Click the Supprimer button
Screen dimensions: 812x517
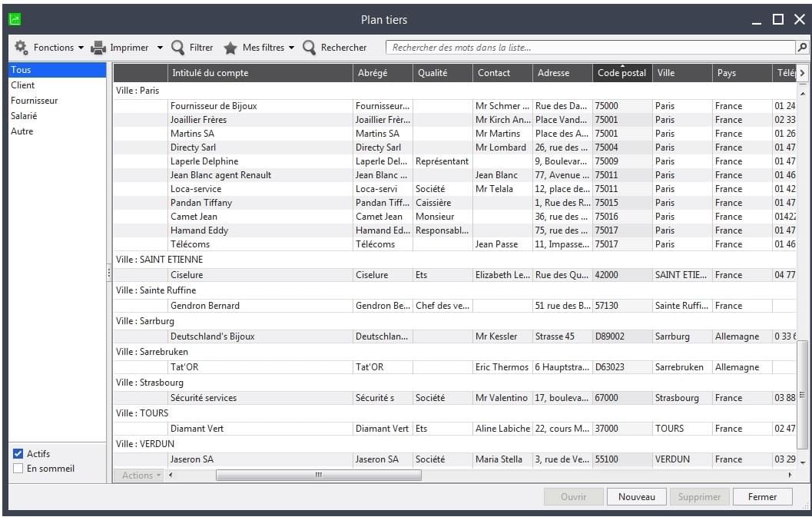[x=699, y=497]
